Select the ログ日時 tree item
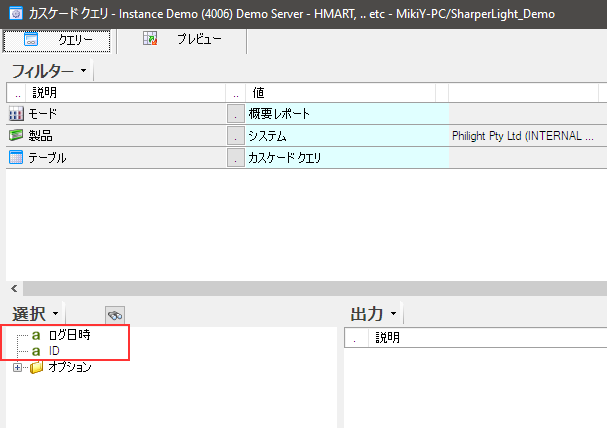607x428 pixels. coord(70,335)
